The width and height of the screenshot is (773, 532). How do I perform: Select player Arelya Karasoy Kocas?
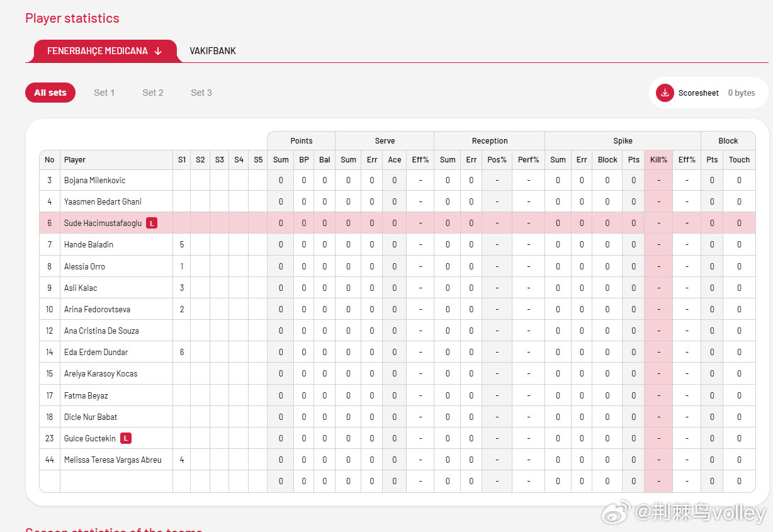(x=101, y=373)
